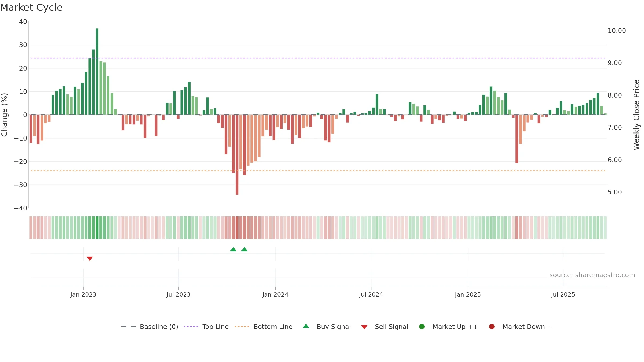Toggle the Baseline (0) legend item
This screenshot has height=362, width=644.
(149, 327)
